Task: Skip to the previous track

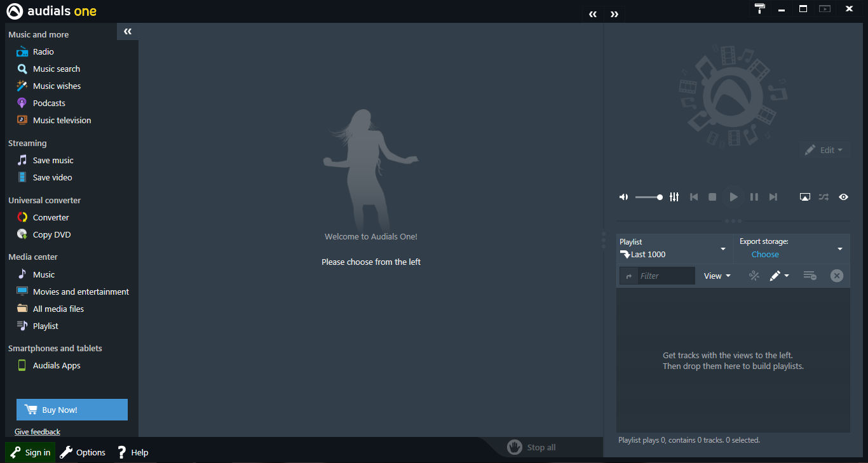Action: pyautogui.click(x=694, y=197)
